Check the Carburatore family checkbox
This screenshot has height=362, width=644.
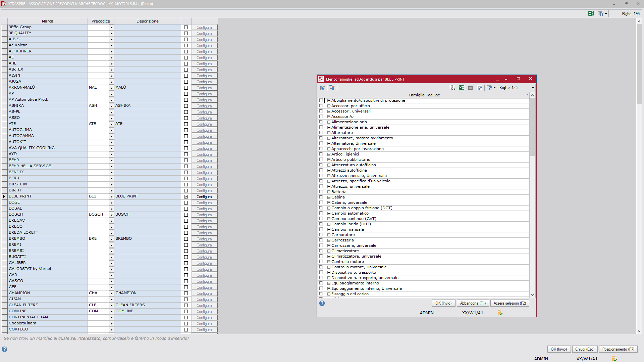(x=321, y=235)
